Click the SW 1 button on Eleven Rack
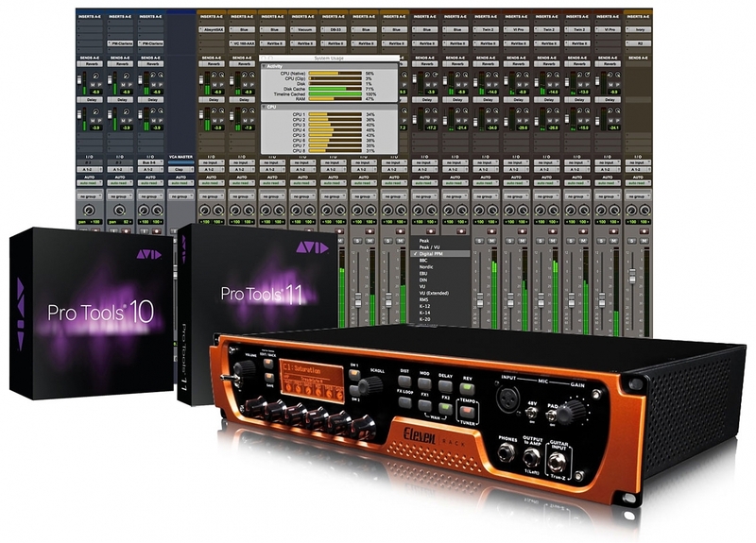The image size is (756, 543). pyautogui.click(x=354, y=374)
